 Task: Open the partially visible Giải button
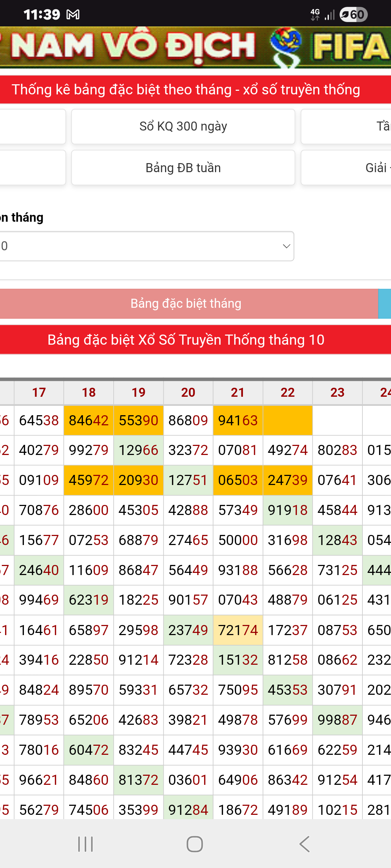346,168
